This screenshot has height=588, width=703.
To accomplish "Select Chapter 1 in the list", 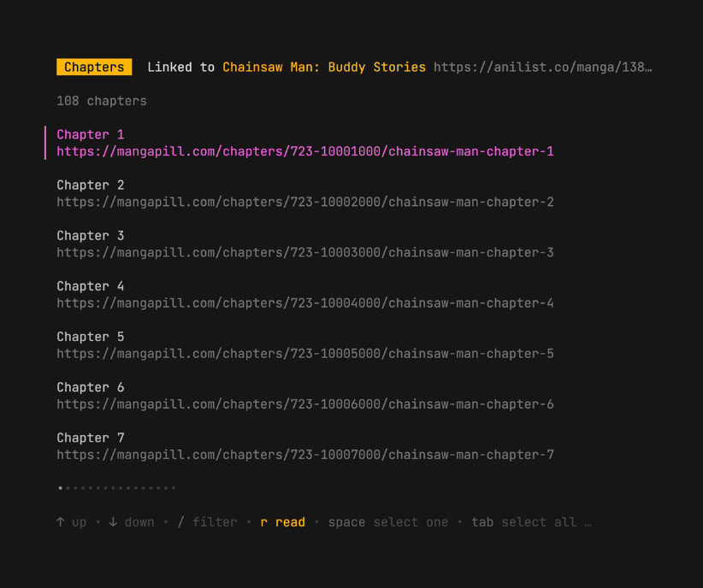I will (91, 134).
